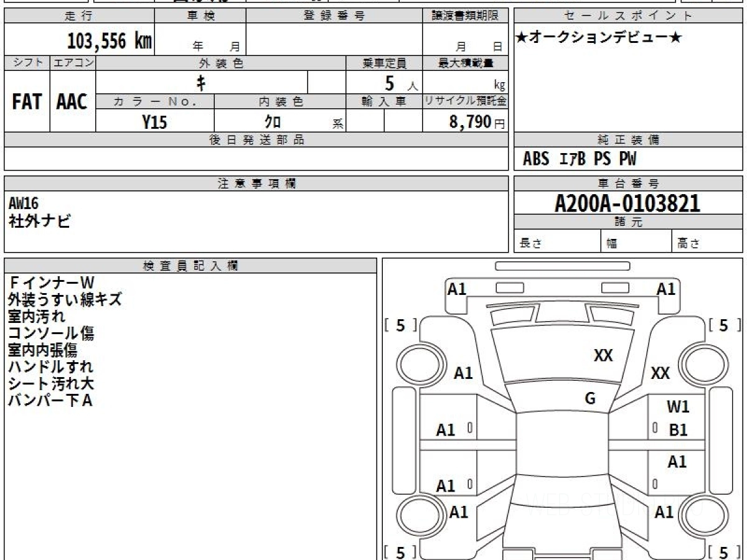Click the 譲渡書類期限 header
The image size is (747, 560).
466,16
